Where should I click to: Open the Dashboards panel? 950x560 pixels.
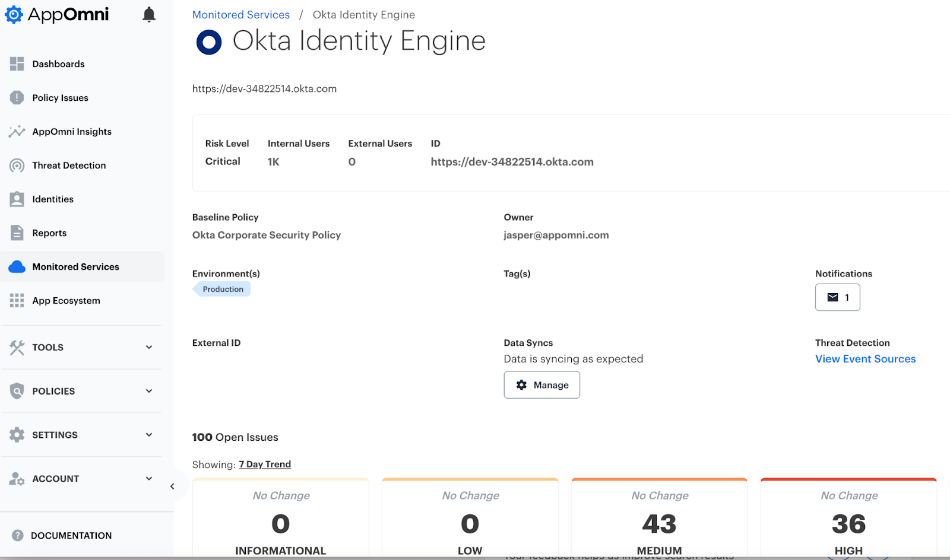tap(58, 63)
